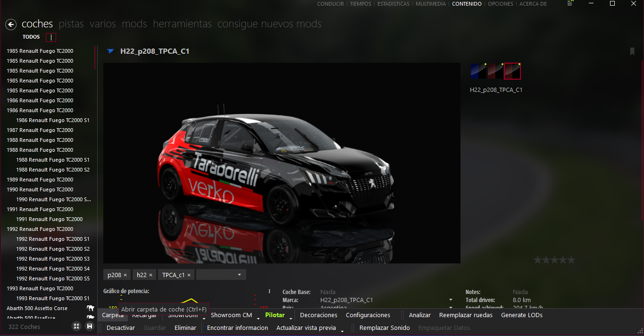Select the blue skin swatch

coord(478,71)
